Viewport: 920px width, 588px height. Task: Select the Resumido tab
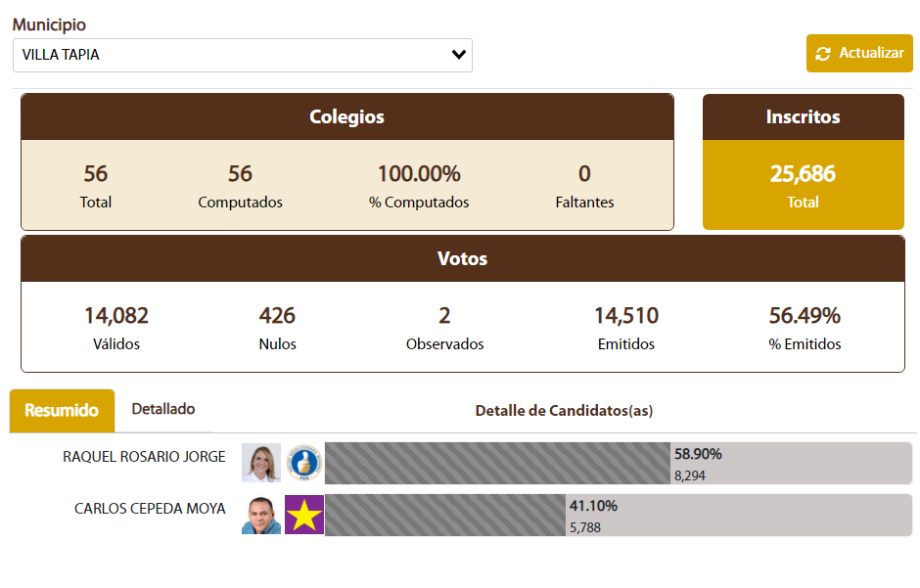62,410
